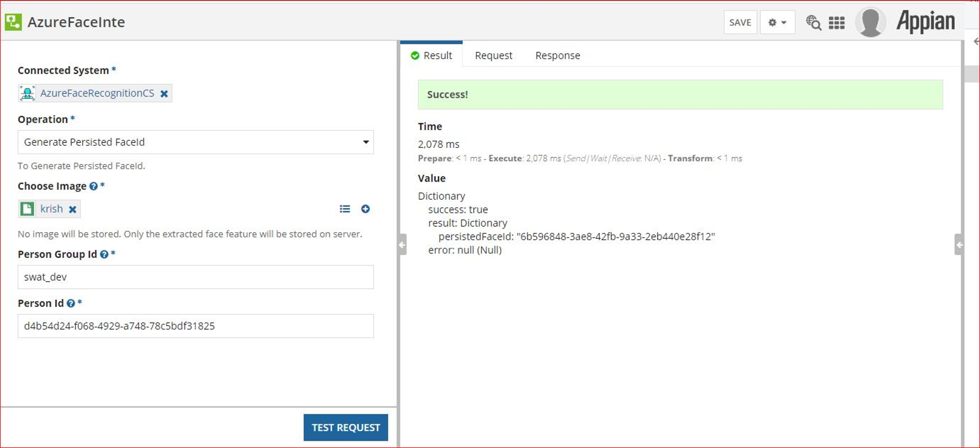Switch to the Result tab
This screenshot has height=448, width=980.
click(431, 56)
